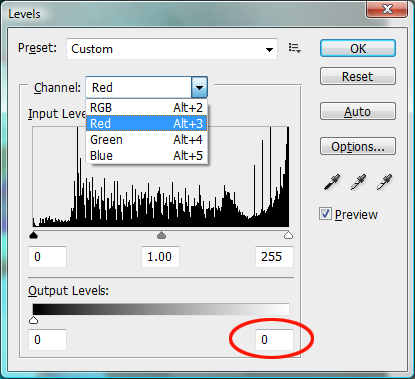Click the output levels slider handle
The height and width of the screenshot is (379, 415).
(x=33, y=320)
